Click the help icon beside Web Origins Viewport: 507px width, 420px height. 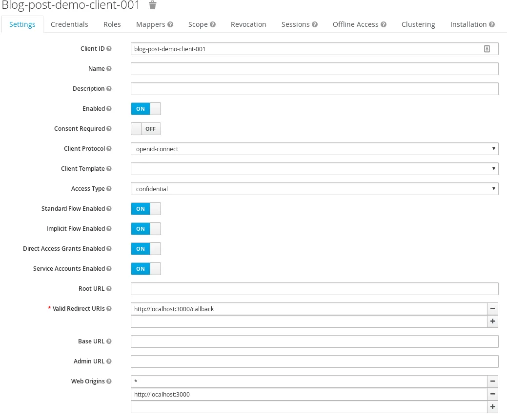(x=109, y=381)
